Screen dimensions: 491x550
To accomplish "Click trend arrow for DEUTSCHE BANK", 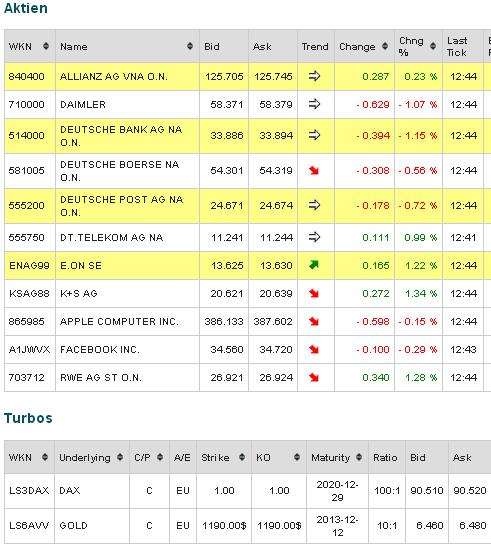I will 314,135.
